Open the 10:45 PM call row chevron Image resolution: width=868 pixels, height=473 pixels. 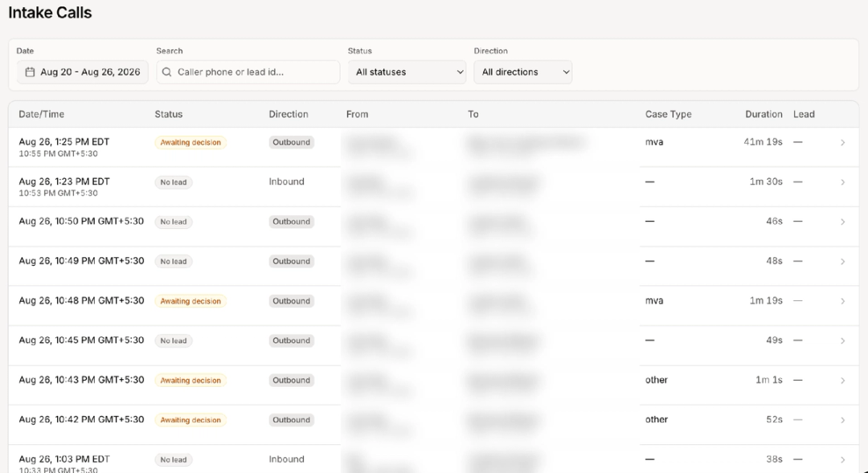[x=842, y=340]
